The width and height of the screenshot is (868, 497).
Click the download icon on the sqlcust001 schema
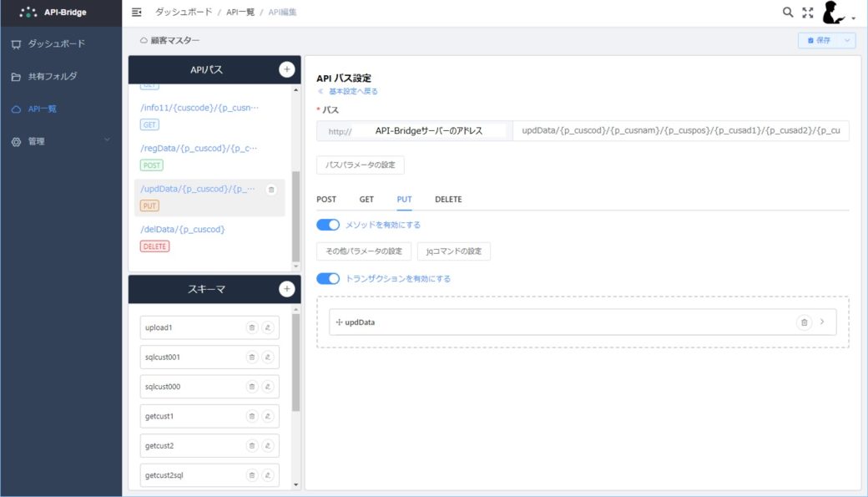(269, 357)
